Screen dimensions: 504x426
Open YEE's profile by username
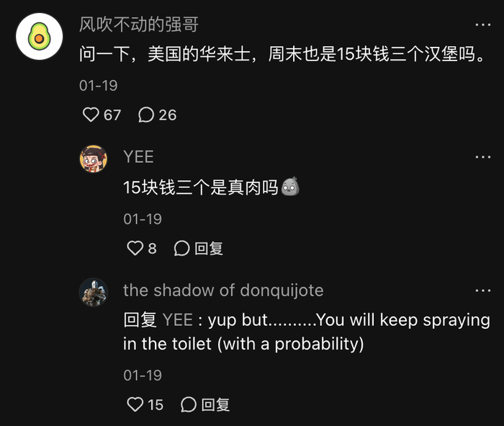tap(138, 157)
